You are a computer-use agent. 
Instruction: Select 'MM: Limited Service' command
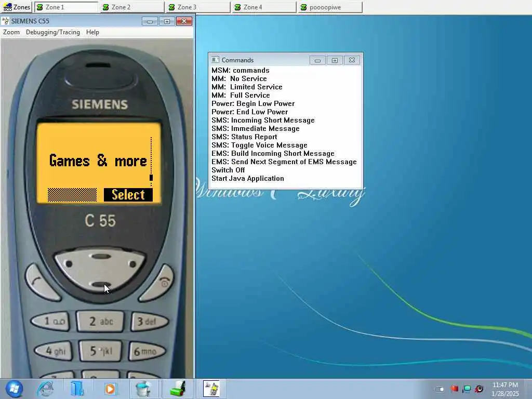coord(247,87)
